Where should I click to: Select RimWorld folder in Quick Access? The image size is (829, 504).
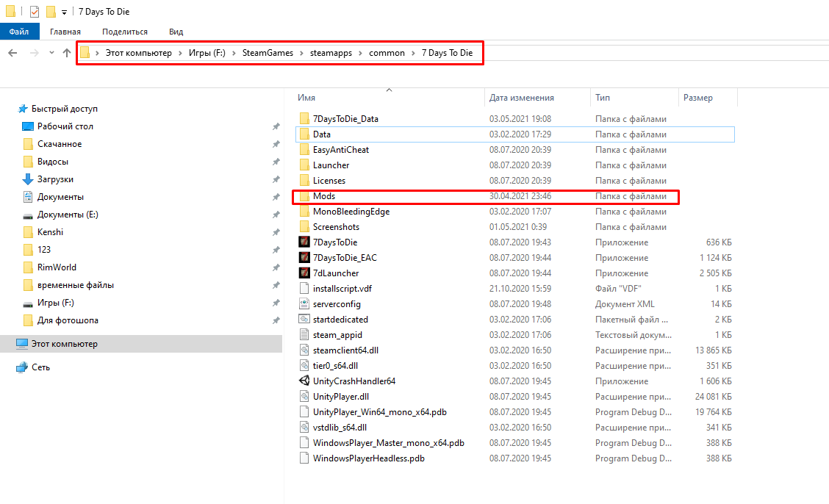click(57, 267)
